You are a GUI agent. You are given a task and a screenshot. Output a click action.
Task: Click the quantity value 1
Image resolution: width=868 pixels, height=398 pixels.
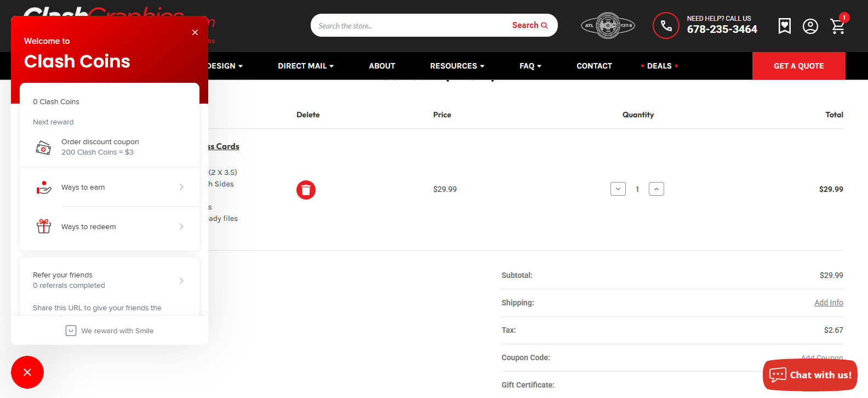point(637,189)
